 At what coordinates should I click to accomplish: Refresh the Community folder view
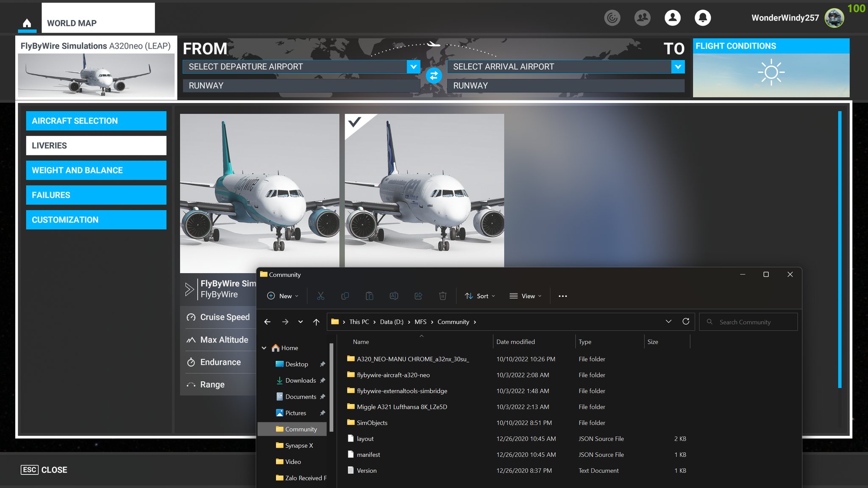(686, 322)
